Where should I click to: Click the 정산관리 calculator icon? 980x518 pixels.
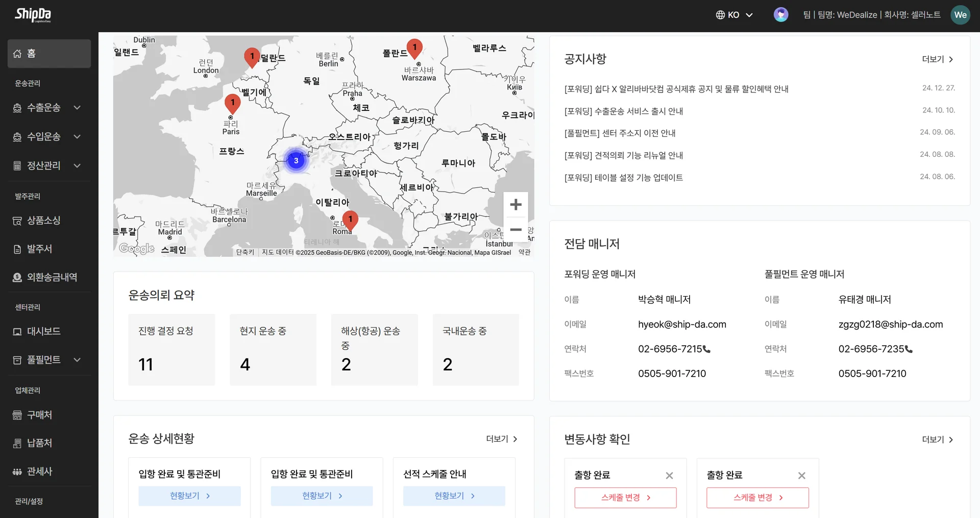coord(17,166)
